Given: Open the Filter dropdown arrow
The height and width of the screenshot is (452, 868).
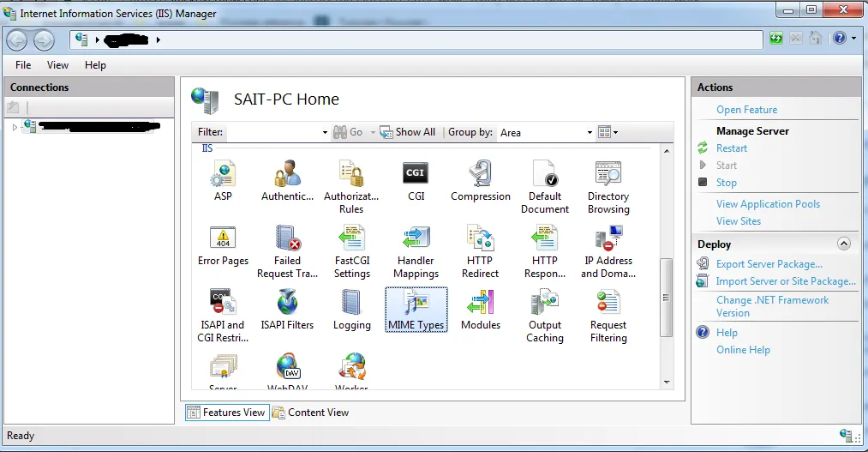Looking at the screenshot, I should click(x=325, y=132).
